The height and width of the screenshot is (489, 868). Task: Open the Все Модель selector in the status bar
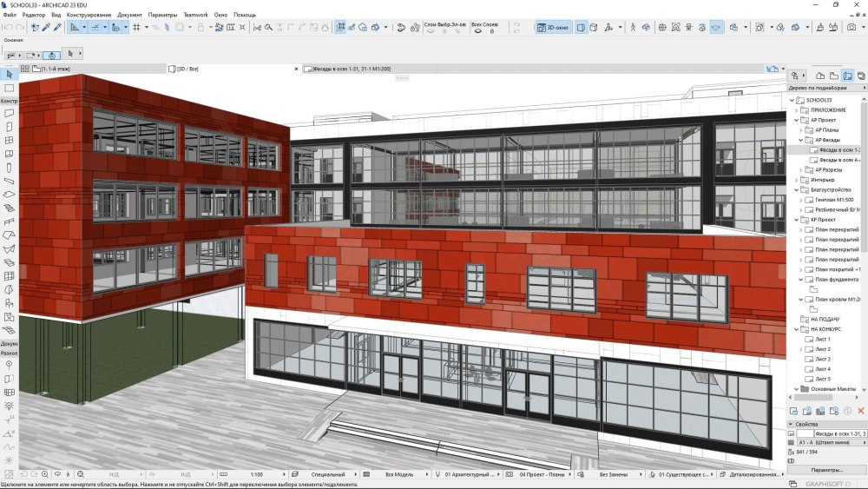click(399, 475)
